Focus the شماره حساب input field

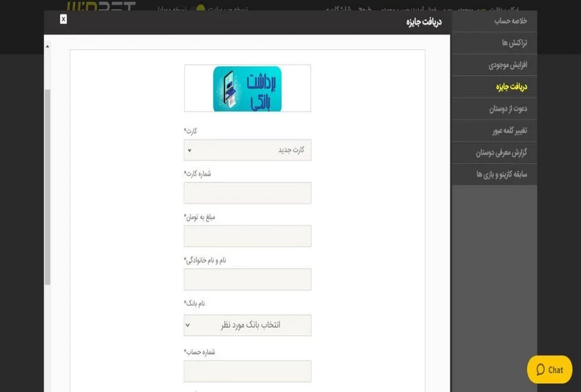click(x=248, y=371)
